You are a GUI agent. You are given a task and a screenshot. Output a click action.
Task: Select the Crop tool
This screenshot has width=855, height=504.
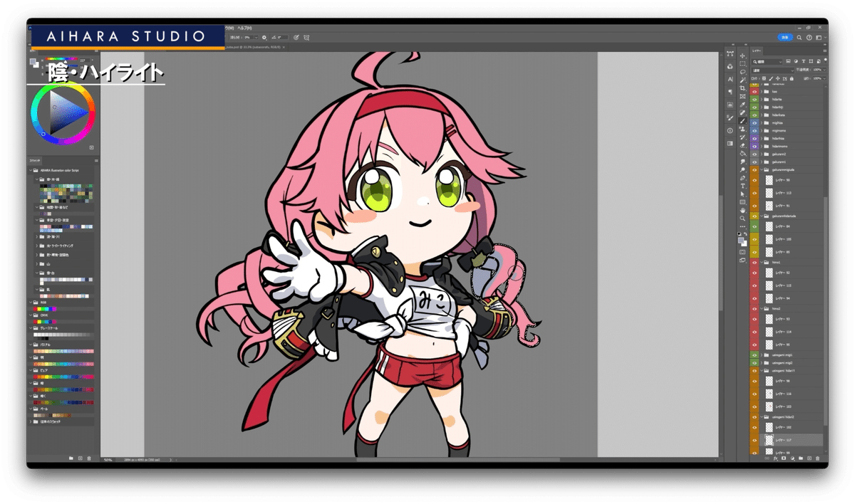pos(742,88)
